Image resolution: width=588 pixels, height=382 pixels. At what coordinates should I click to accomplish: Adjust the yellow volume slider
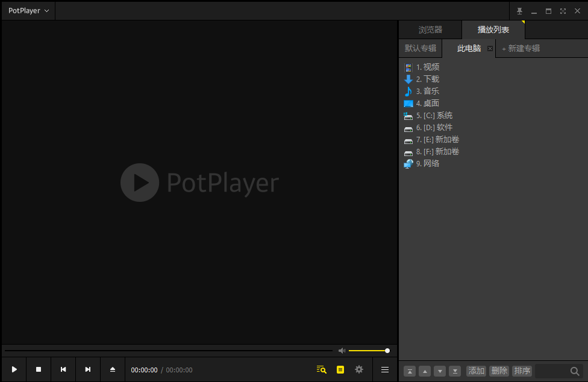369,351
